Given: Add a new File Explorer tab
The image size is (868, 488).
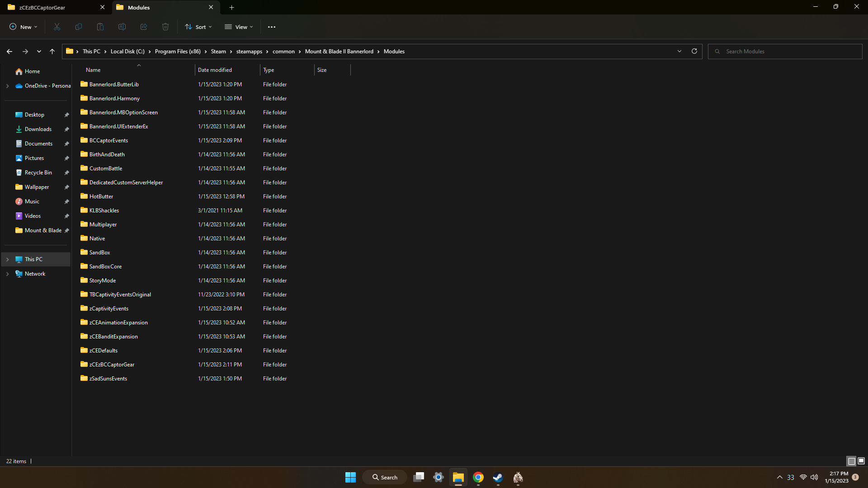Looking at the screenshot, I should pyautogui.click(x=231, y=7).
